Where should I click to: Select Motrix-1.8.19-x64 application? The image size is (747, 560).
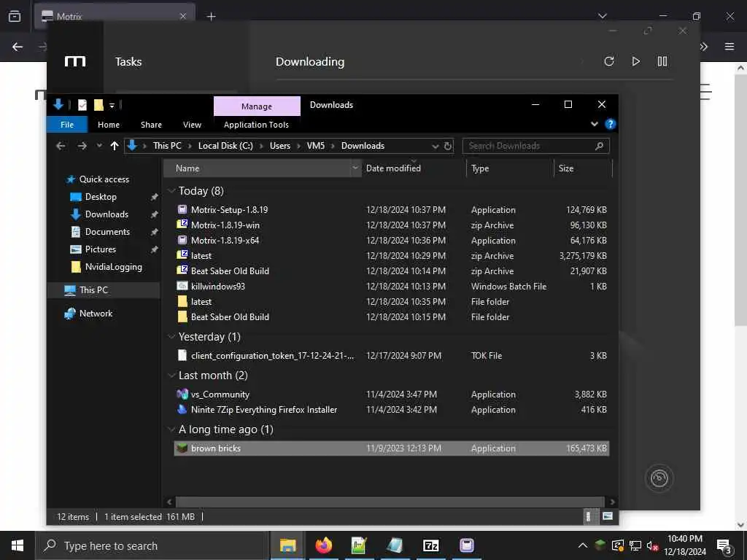392,241
